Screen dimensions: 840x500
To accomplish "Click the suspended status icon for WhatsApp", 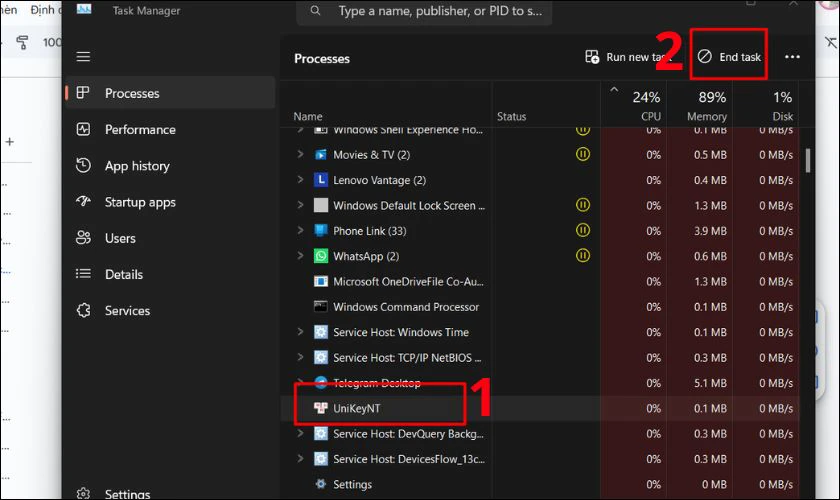I will (x=583, y=256).
